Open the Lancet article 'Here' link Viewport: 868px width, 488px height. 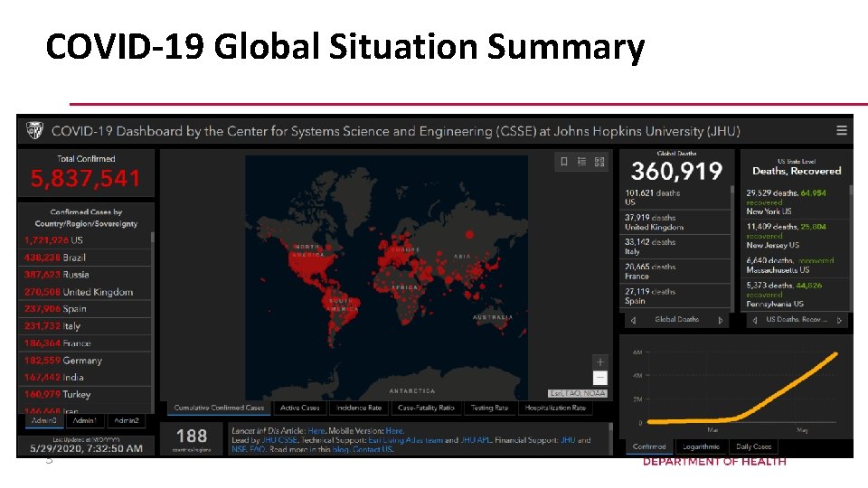click(x=316, y=430)
